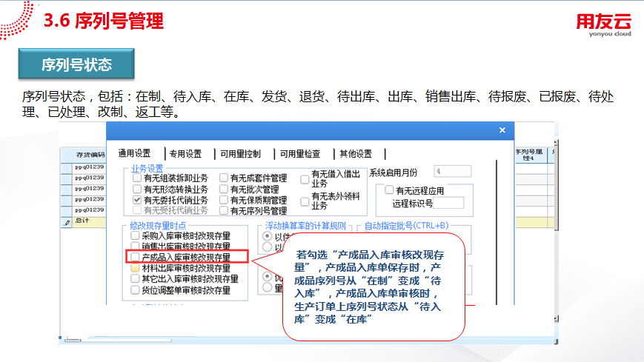Close the settings dialog with the X
The height and width of the screenshot is (362, 644).
click(x=502, y=130)
